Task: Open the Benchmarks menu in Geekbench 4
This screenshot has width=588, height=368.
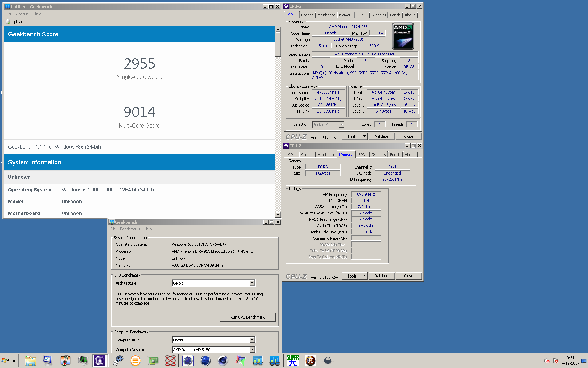Action: [130, 229]
